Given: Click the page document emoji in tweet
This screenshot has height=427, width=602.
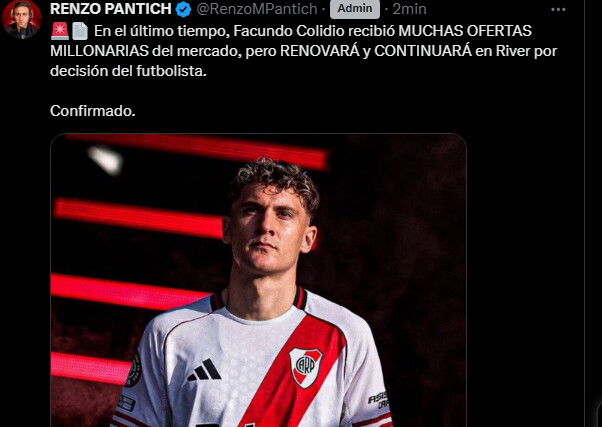Looking at the screenshot, I should [x=80, y=31].
